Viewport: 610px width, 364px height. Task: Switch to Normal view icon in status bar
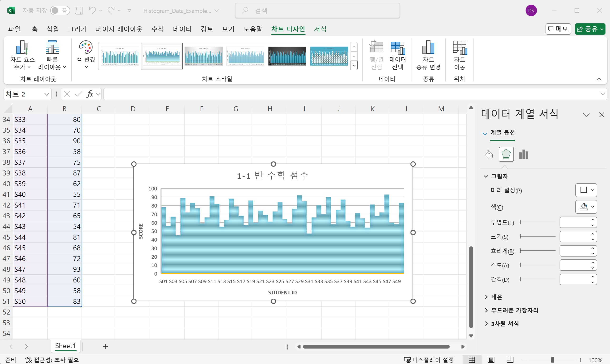point(472,360)
